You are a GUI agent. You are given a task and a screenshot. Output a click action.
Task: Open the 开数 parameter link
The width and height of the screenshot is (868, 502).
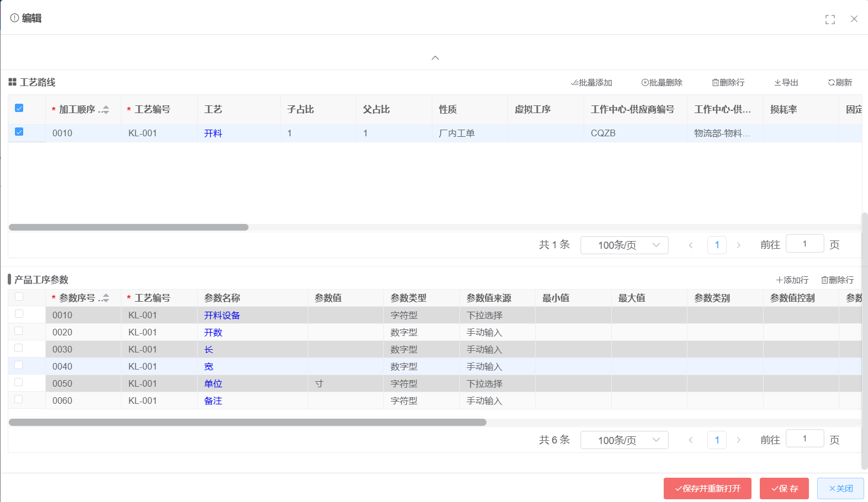[x=213, y=333]
